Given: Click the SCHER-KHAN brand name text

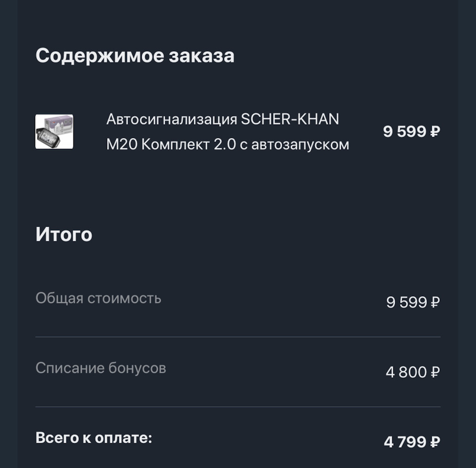Looking at the screenshot, I should point(290,119).
